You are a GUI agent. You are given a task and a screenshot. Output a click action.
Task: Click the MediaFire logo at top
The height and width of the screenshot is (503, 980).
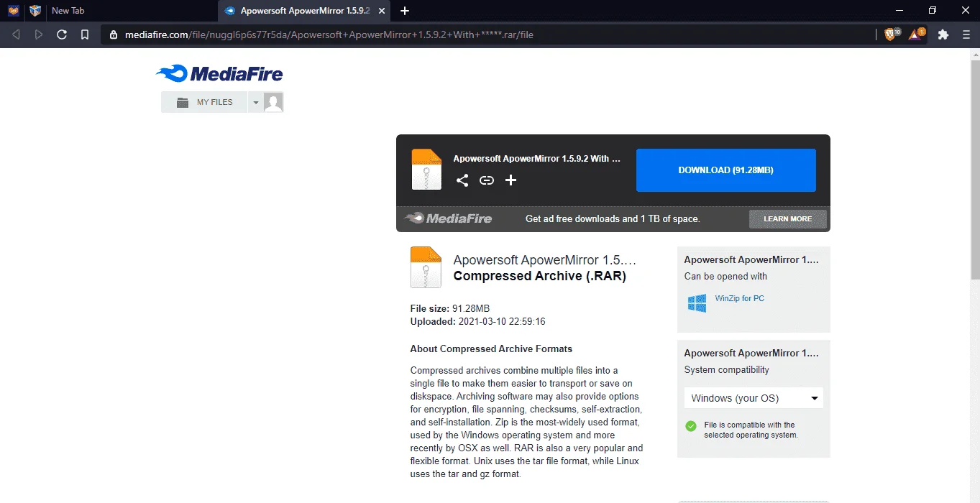[x=219, y=73]
